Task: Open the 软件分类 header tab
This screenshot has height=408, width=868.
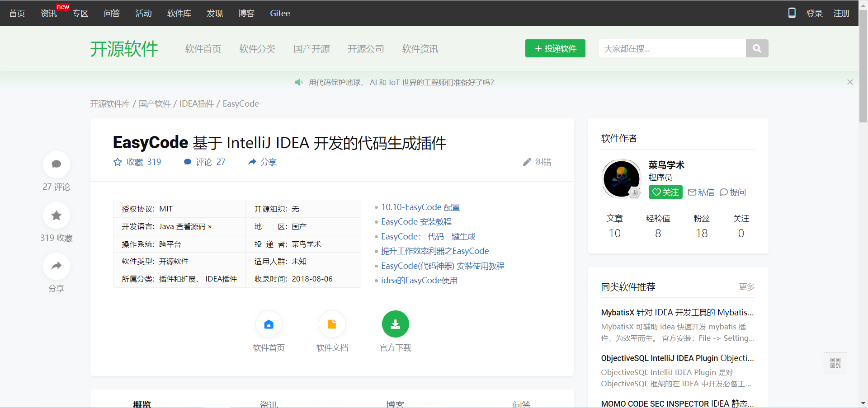Action: point(258,49)
